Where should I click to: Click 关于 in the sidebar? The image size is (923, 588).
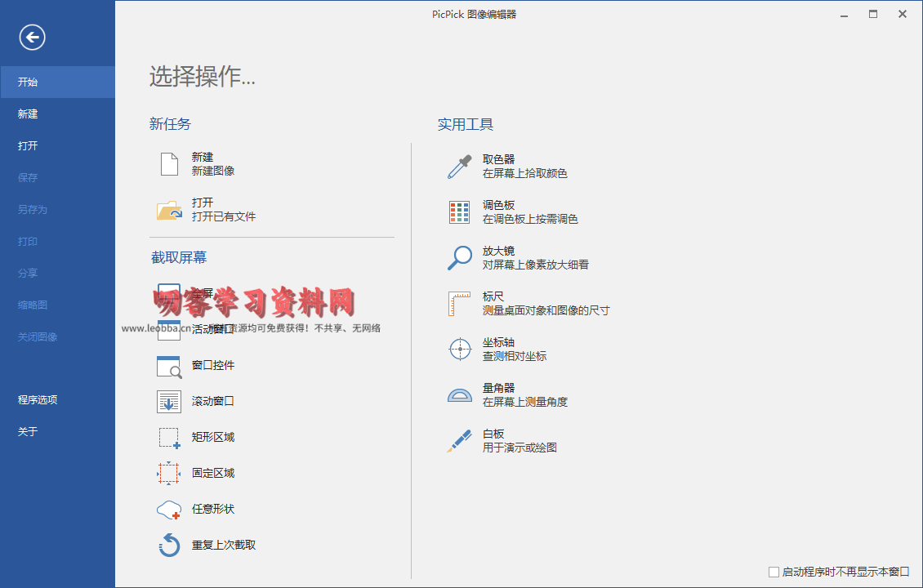click(x=29, y=432)
